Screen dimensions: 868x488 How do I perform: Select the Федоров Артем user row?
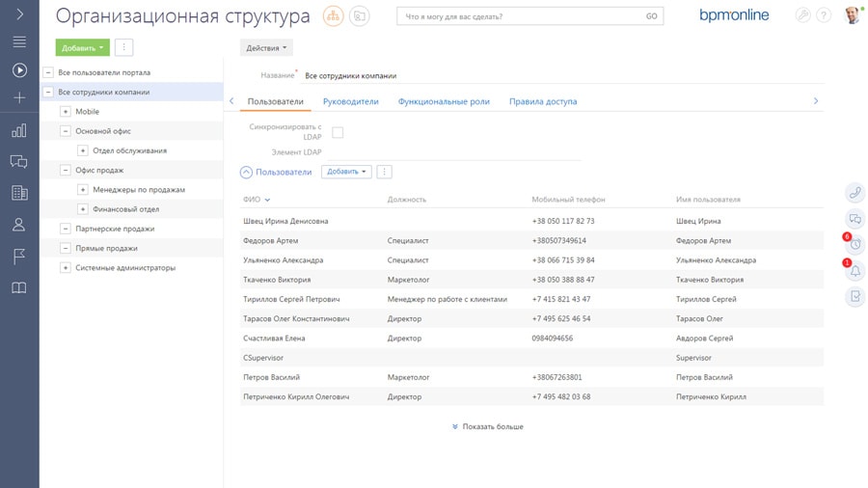tap(532, 240)
